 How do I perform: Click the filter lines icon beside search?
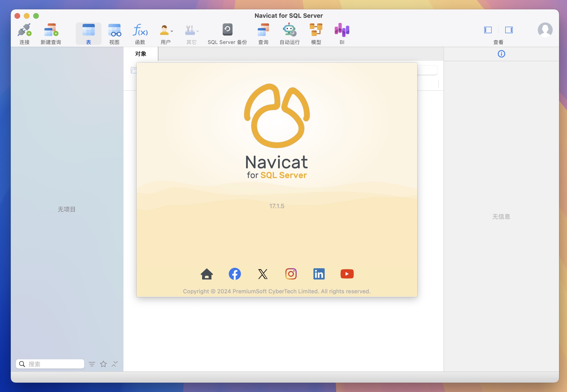click(92, 364)
